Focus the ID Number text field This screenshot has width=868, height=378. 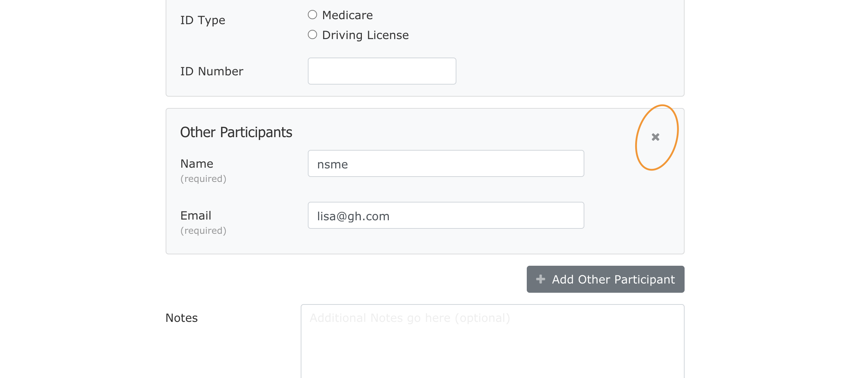(382, 71)
